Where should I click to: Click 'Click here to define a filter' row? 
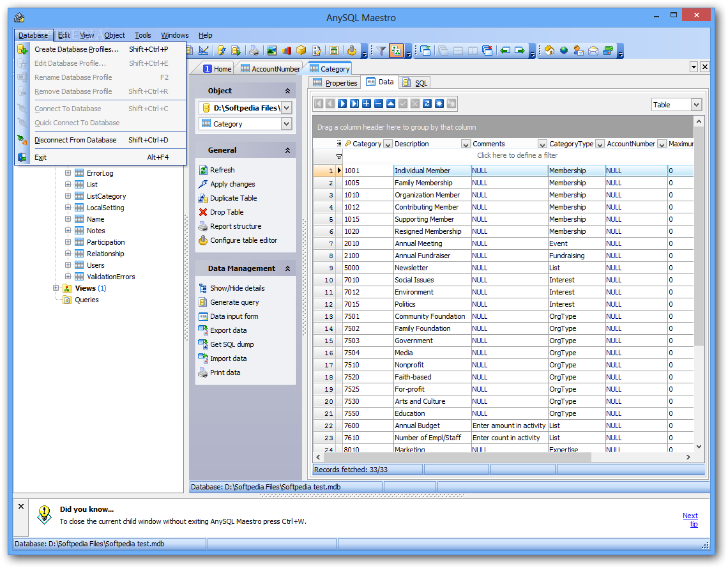point(517,155)
